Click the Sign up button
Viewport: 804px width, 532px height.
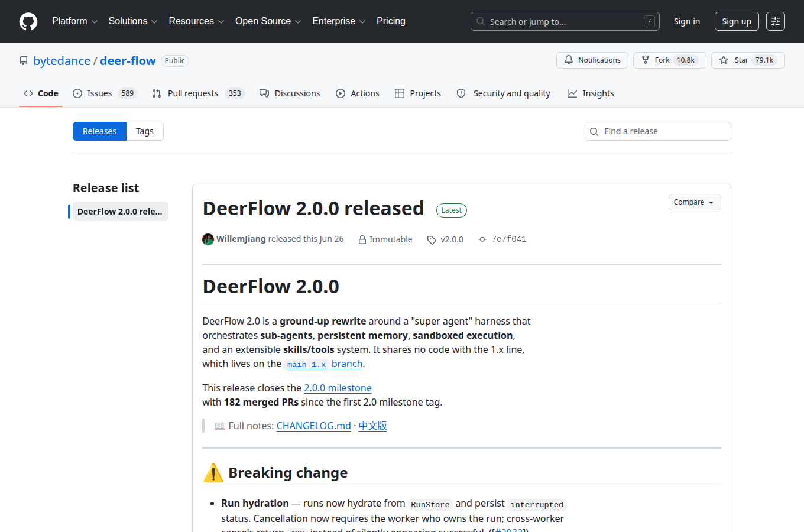737,21
